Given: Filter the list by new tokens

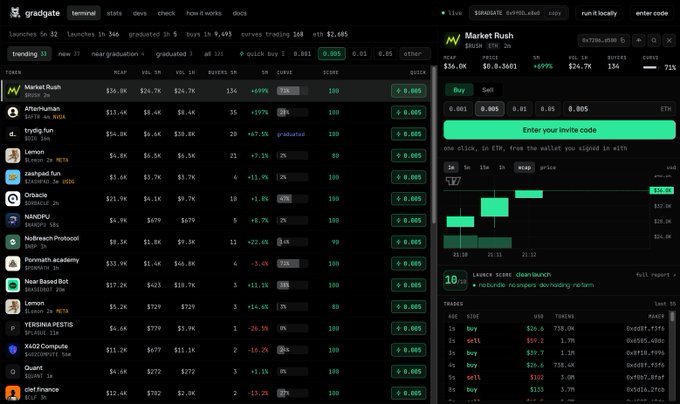Looking at the screenshot, I should [69, 54].
